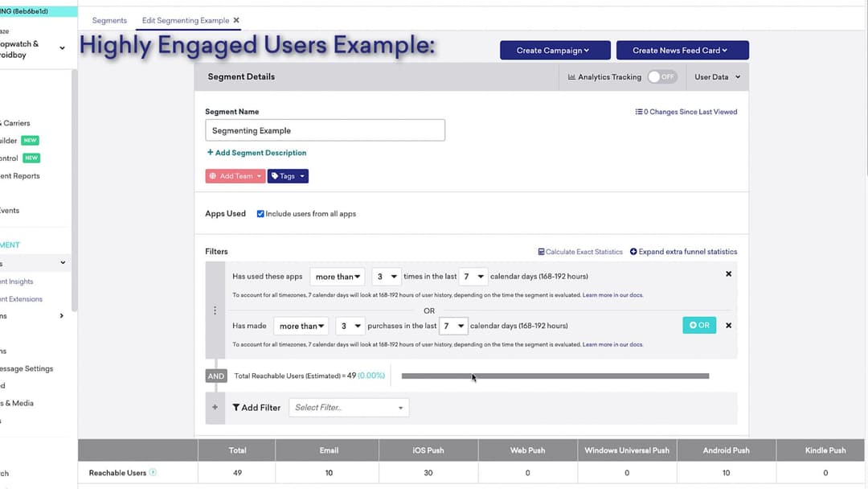Switch to the Segments tab

(109, 20)
